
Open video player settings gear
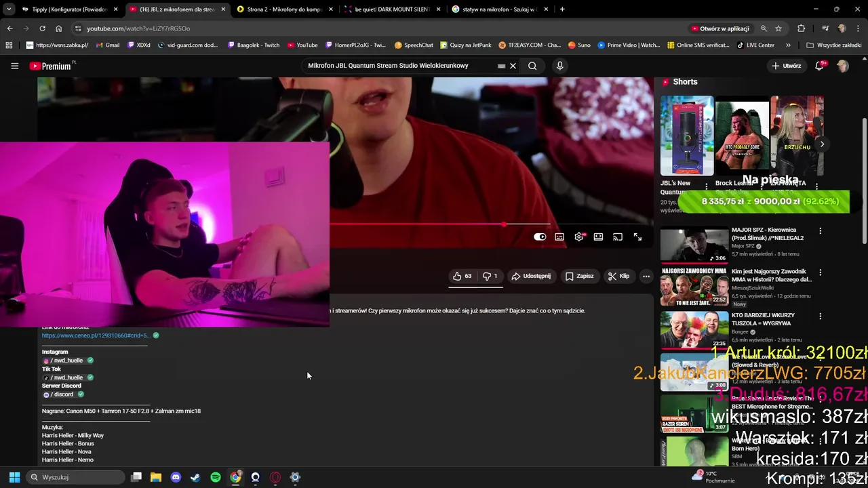(579, 237)
